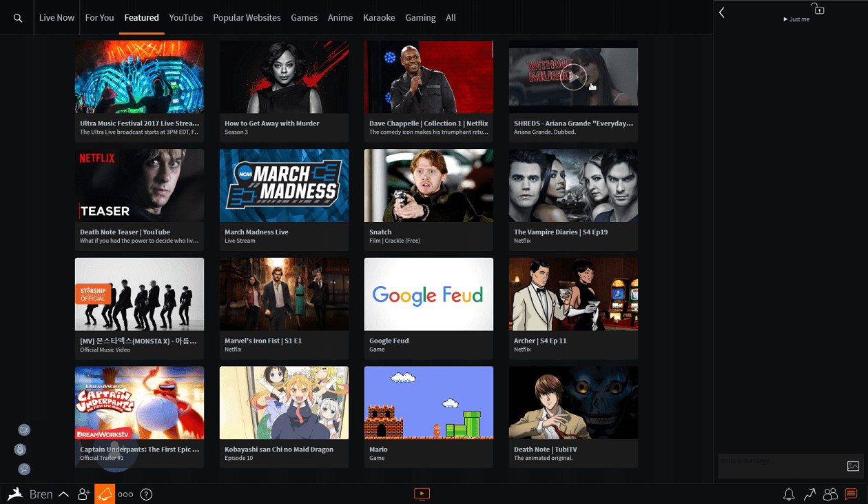The image size is (868, 504).
Task: Click 'The Vampire Diaries | S4 Ep19' title
Action: coord(561,232)
